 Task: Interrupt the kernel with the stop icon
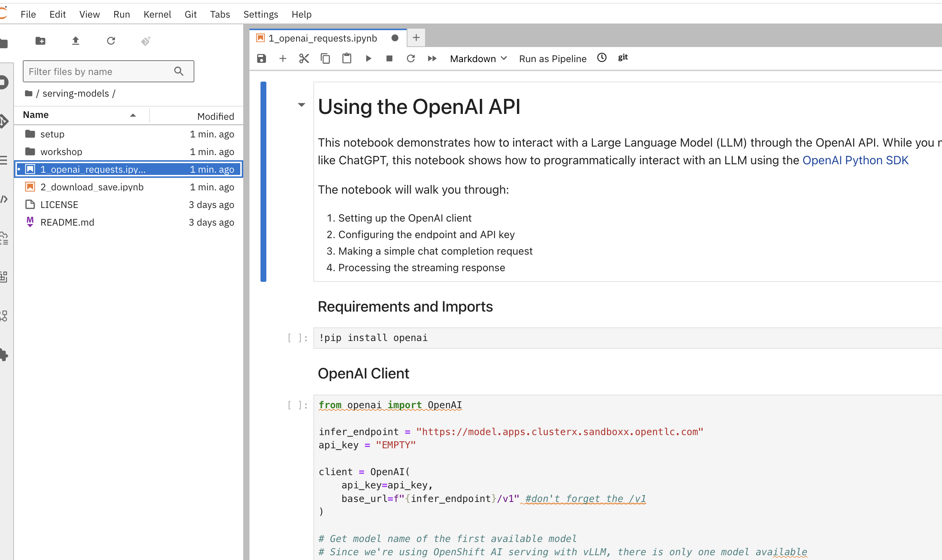coord(389,58)
